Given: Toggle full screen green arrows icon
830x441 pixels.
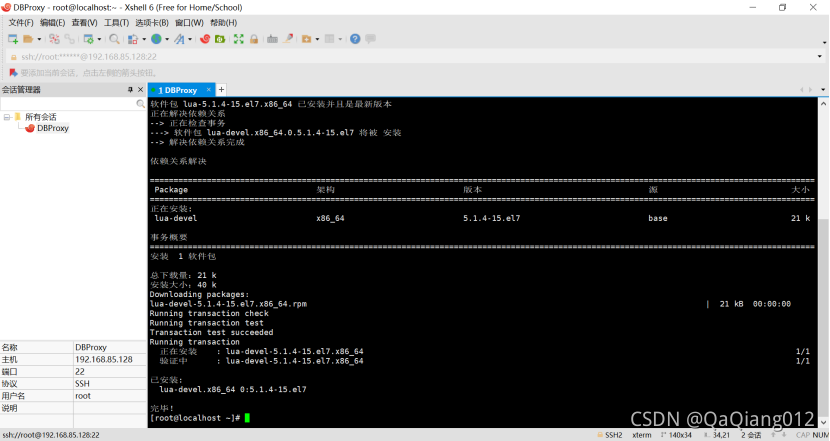Looking at the screenshot, I should point(239,39).
